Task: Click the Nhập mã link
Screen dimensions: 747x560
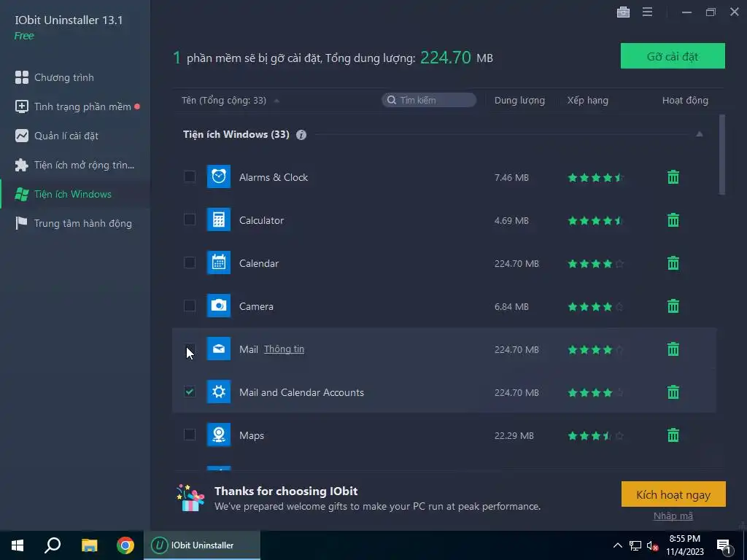Action: [673, 516]
